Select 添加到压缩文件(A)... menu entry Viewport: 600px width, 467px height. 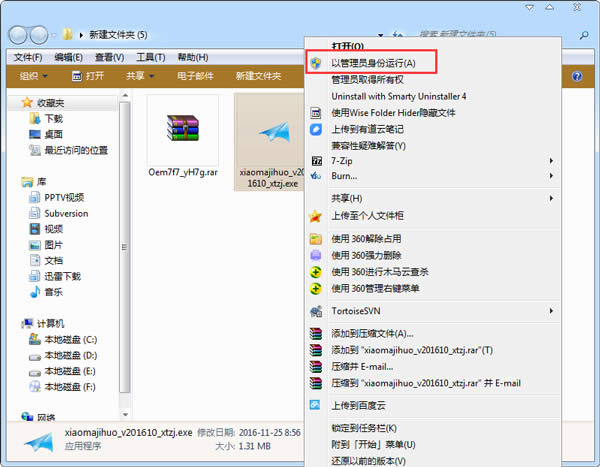click(372, 334)
